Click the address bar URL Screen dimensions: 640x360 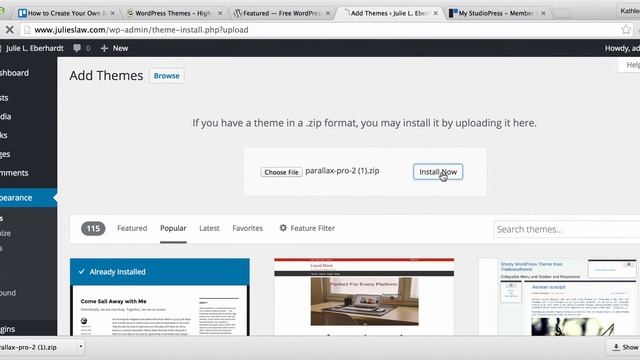point(141,30)
